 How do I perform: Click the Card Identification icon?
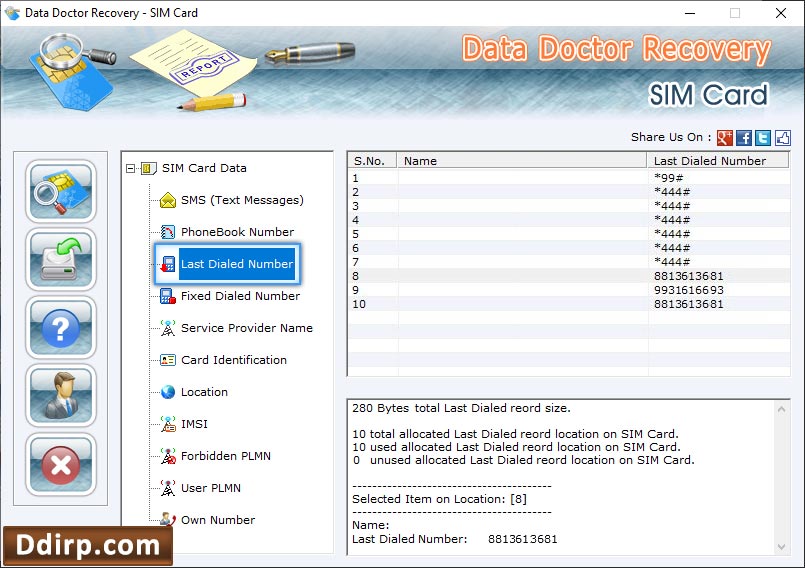(168, 360)
